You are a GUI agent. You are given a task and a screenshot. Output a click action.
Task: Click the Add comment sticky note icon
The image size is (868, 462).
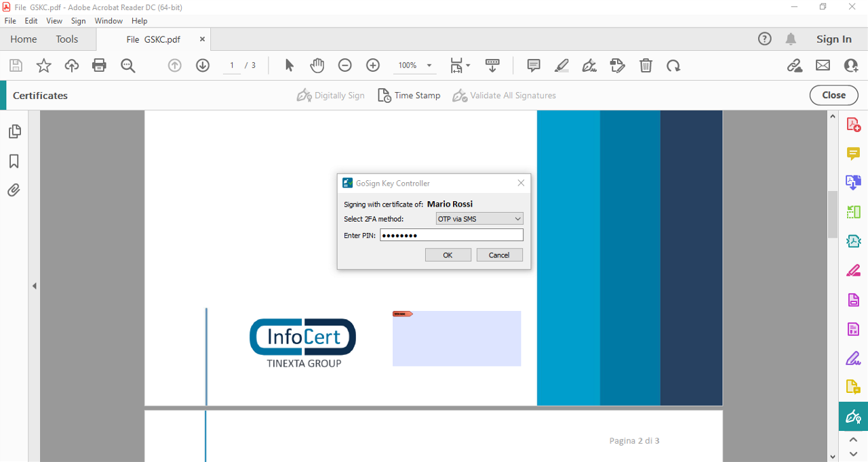click(534, 66)
